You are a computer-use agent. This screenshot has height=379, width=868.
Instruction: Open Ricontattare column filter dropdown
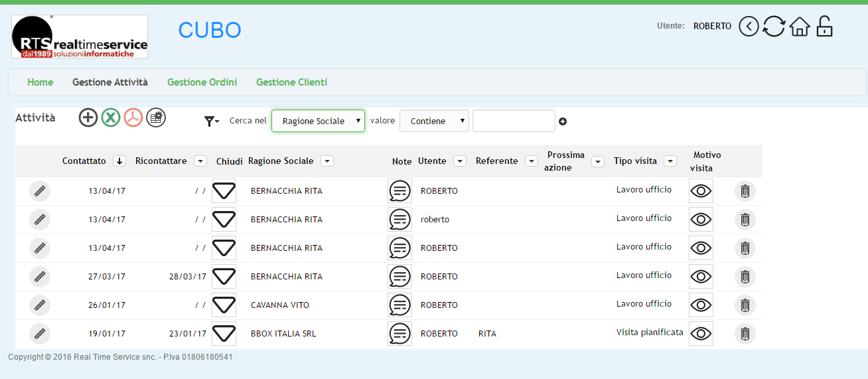click(x=200, y=161)
